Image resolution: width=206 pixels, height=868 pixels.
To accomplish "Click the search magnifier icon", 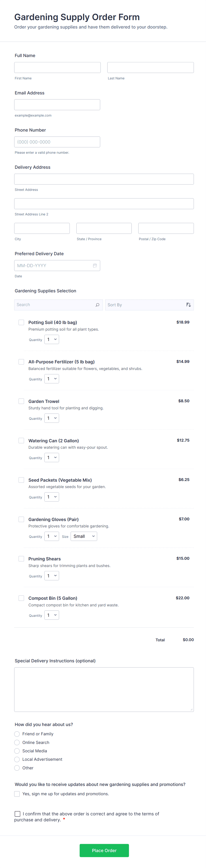I will pyautogui.click(x=97, y=305).
